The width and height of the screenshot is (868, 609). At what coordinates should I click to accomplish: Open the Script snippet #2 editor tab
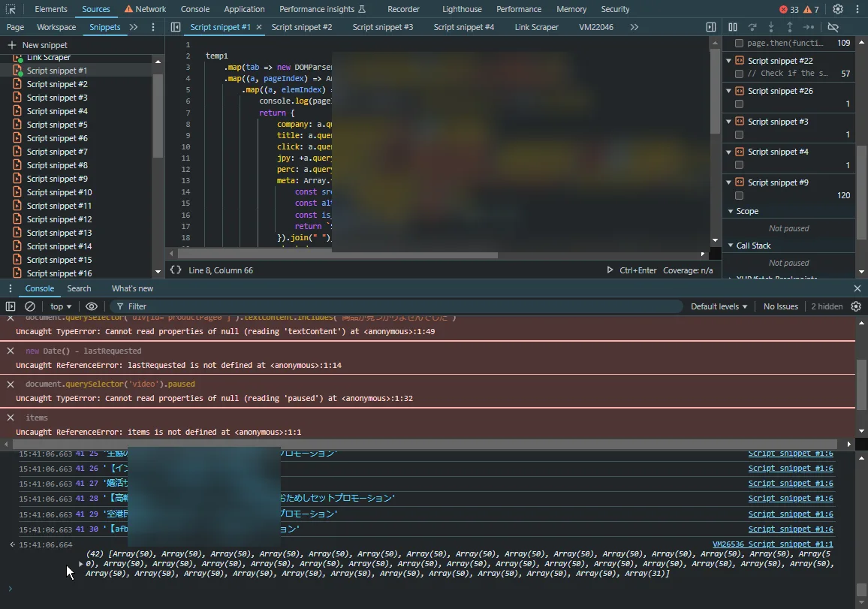pyautogui.click(x=301, y=27)
